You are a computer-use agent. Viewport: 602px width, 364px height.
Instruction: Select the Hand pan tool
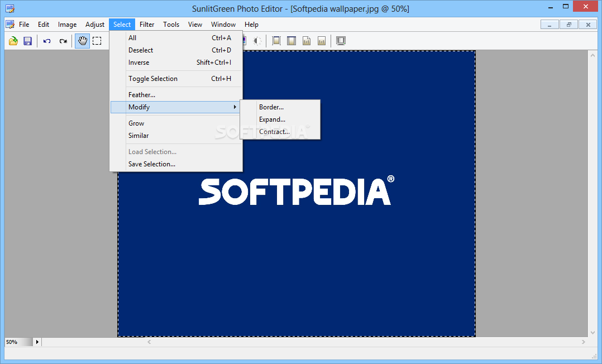click(82, 41)
